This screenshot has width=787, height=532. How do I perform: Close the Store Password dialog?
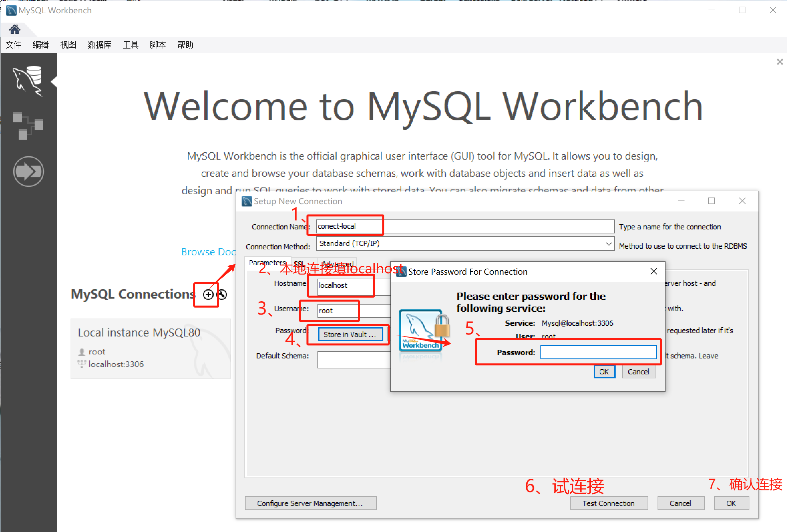(x=654, y=271)
